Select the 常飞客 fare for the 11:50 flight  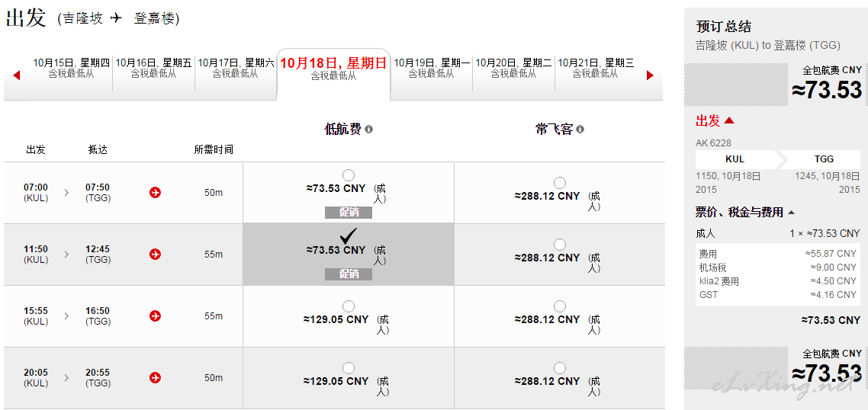(560, 245)
